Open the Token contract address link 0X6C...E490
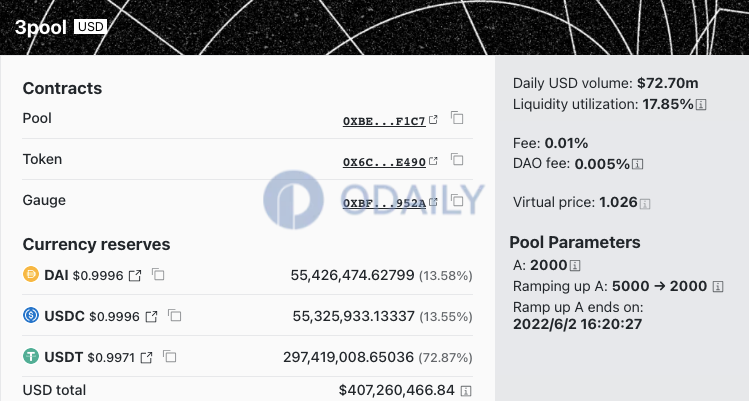The height and width of the screenshot is (401, 749). (x=385, y=162)
